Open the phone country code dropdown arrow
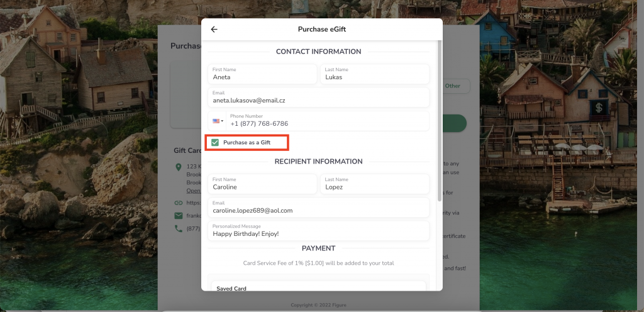The image size is (644, 312). coord(222,121)
